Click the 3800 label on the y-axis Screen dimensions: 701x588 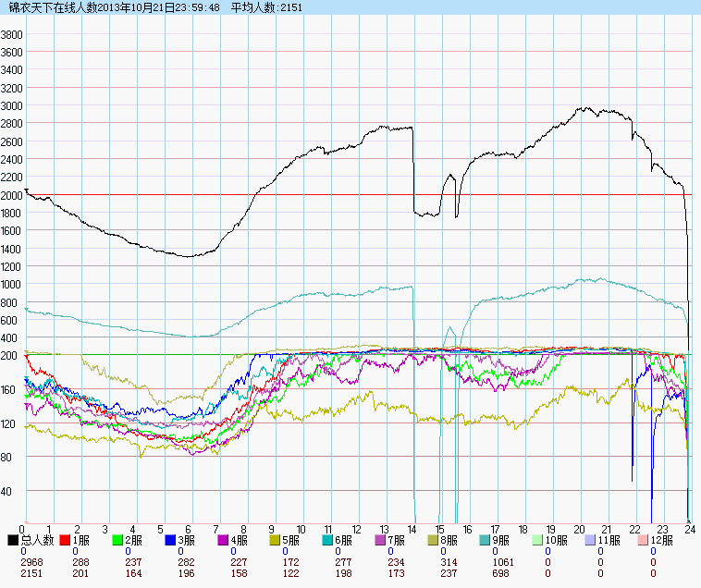12,34
